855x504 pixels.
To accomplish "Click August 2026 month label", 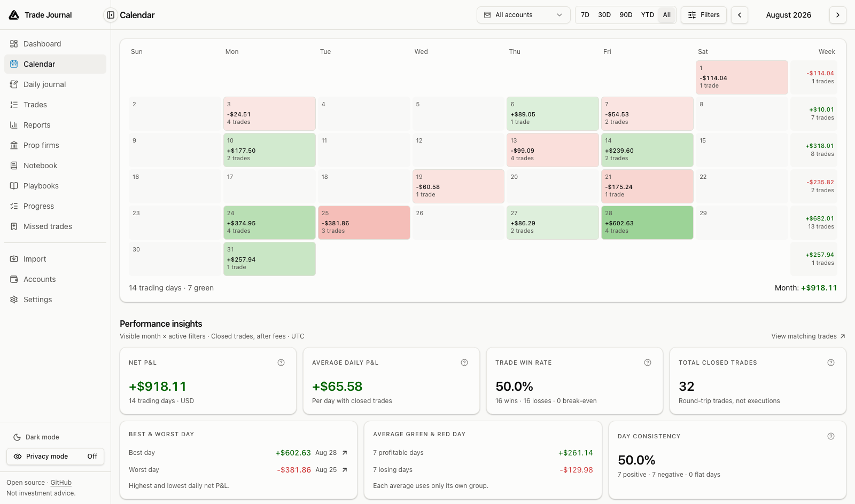I will [x=789, y=15].
